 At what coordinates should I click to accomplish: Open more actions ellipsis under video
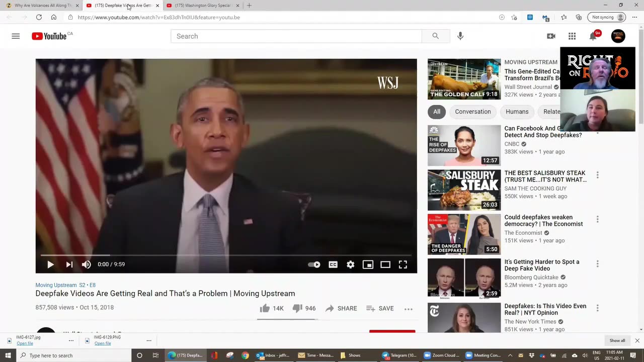[409, 309]
